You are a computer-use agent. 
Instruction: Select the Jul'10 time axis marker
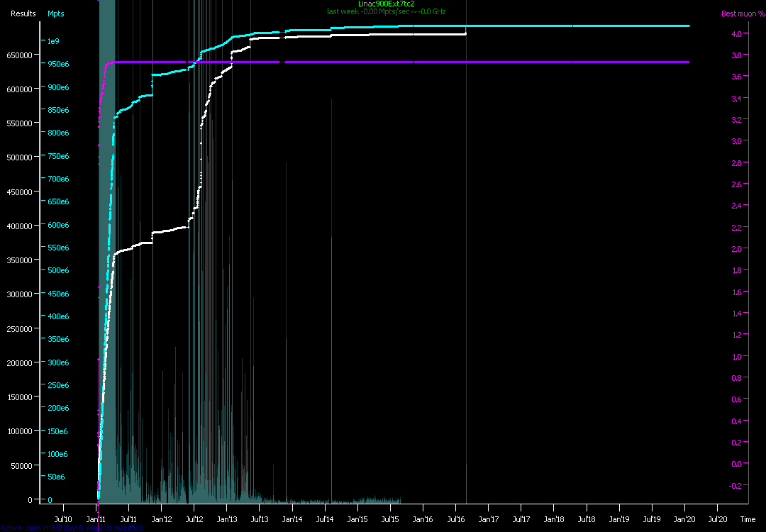(64, 519)
